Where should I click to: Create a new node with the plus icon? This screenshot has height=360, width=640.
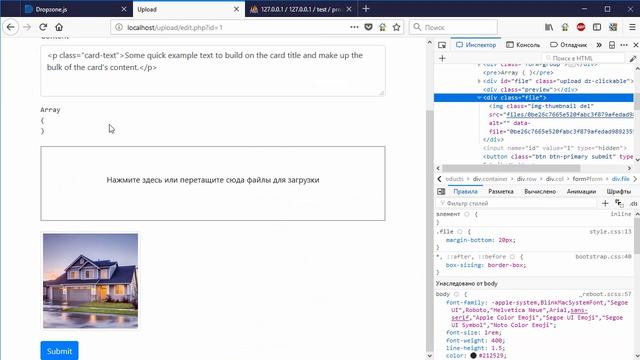(x=442, y=58)
